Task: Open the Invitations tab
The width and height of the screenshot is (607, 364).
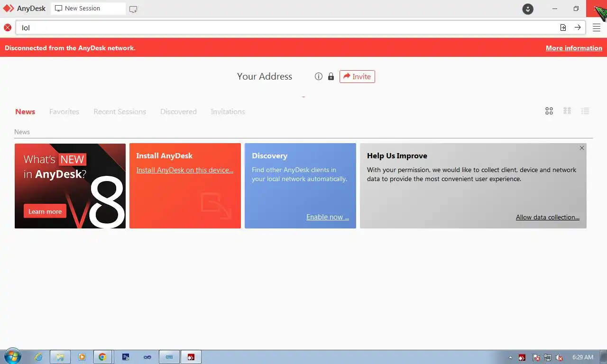Action: (228, 111)
